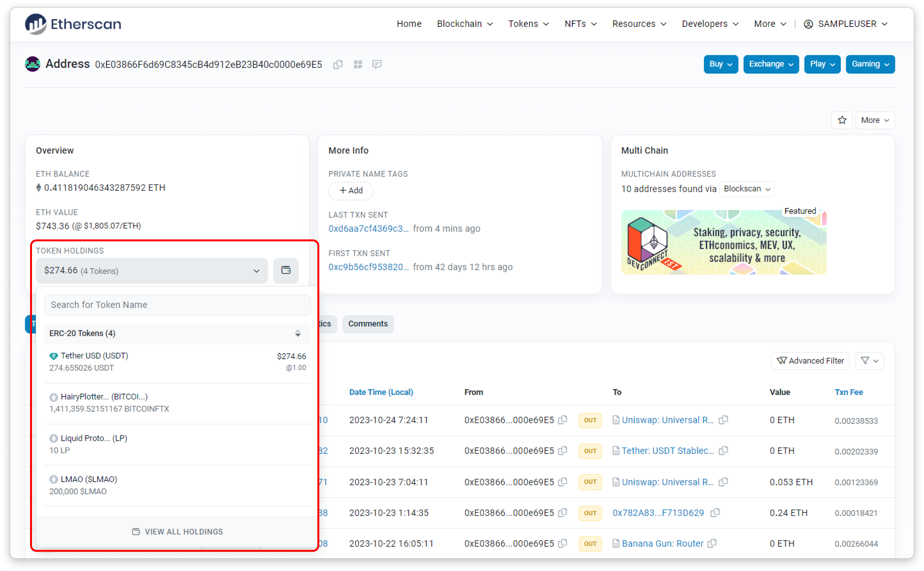This screenshot has width=924, height=571.
Task: Open VIEW ALL HOLDINGS link
Action: [177, 532]
